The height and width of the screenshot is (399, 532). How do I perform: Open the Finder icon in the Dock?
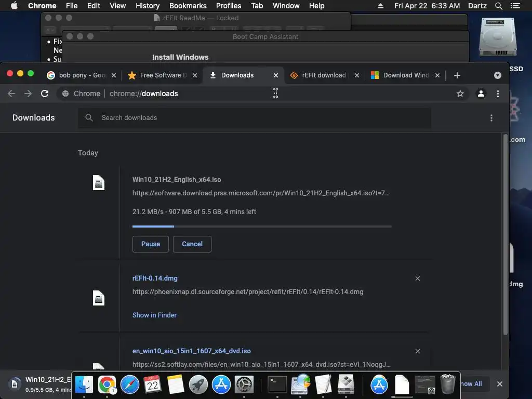coord(84,385)
